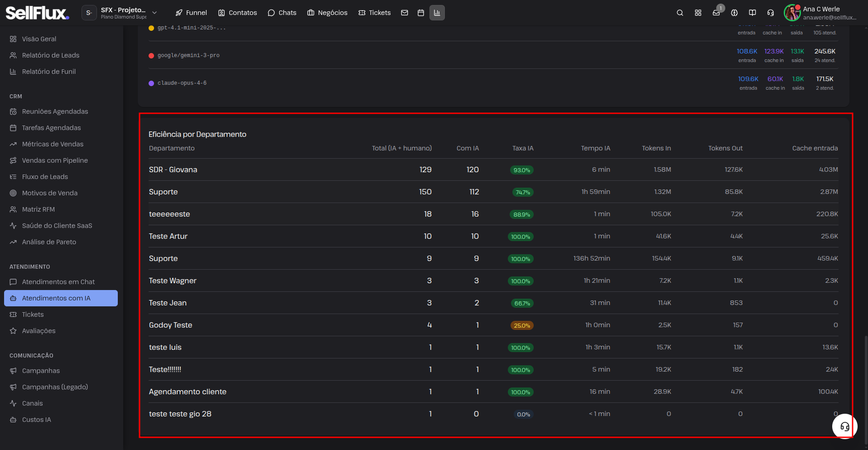The height and width of the screenshot is (450, 868).
Task: Click the Visão Geral grid icon
Action: (13, 39)
